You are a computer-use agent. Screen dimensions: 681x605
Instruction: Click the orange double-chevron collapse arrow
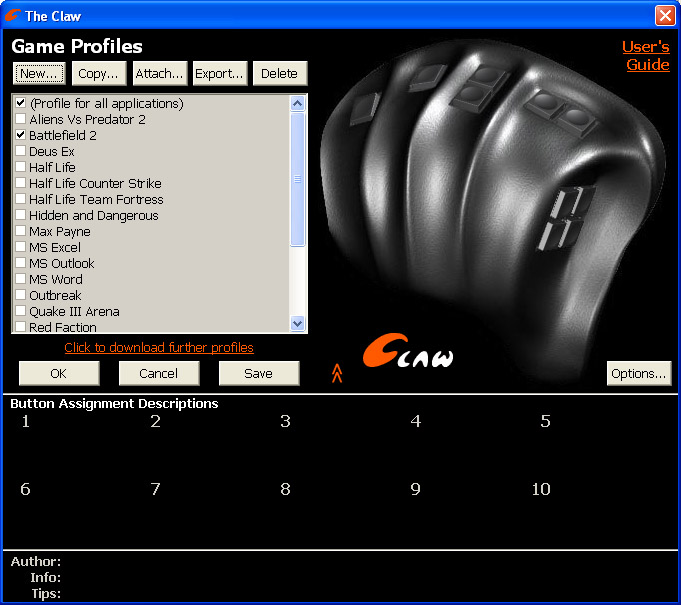(x=337, y=373)
